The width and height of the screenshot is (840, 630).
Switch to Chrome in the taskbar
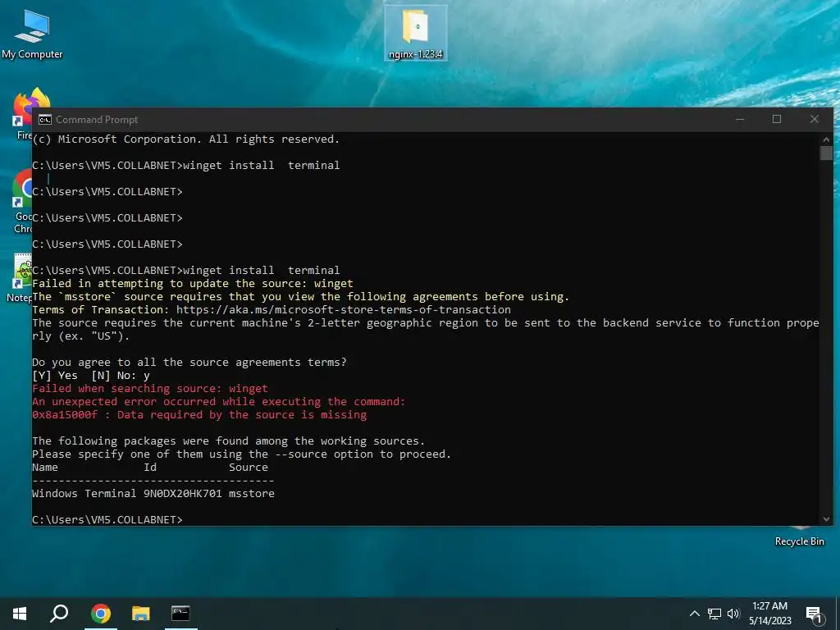click(101, 614)
